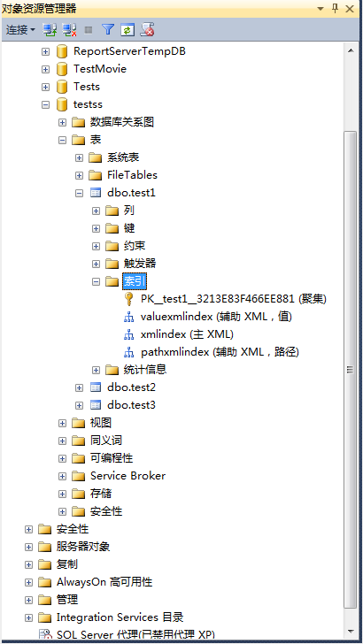Viewport: 363px width, 644px height.
Task: Open the 连接 dropdown menu
Action: tap(20, 30)
